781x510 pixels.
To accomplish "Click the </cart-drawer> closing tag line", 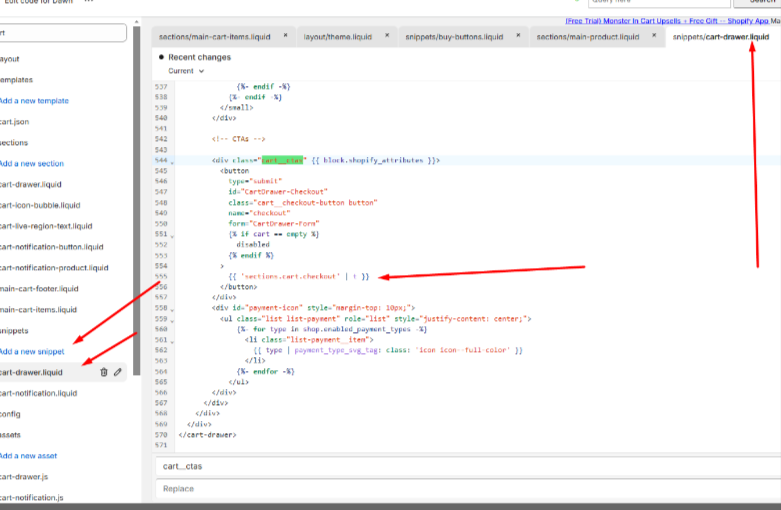I will coord(207,435).
